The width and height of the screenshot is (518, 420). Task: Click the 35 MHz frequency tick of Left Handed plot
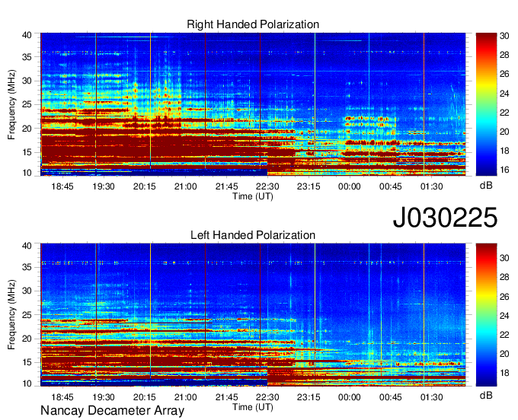click(27, 267)
